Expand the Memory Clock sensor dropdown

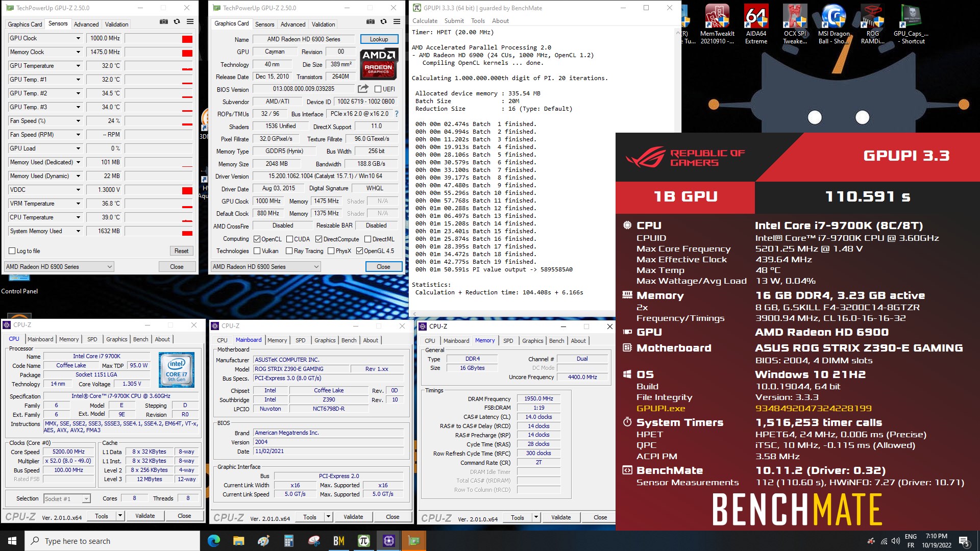(x=78, y=52)
